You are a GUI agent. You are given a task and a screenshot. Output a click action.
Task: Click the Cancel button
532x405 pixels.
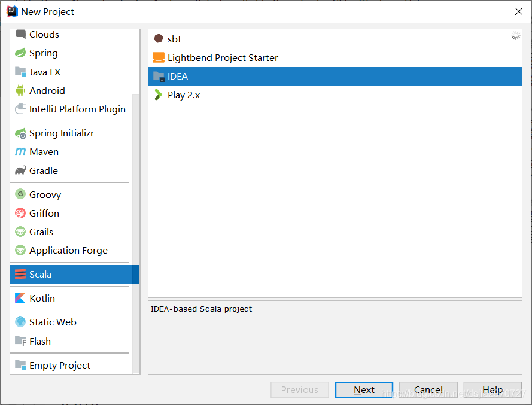[x=428, y=389]
